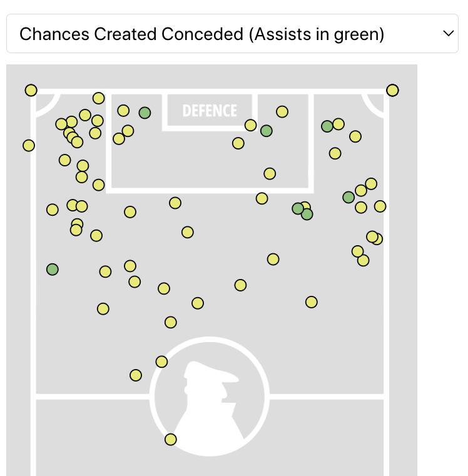Click the green dot right of DEFENCE label
The height and width of the screenshot is (476, 468).
(267, 131)
